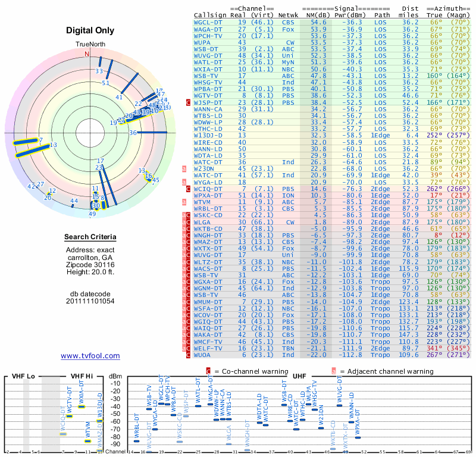
Task: Select the WPCH-TV callsign
Action: click(208, 36)
